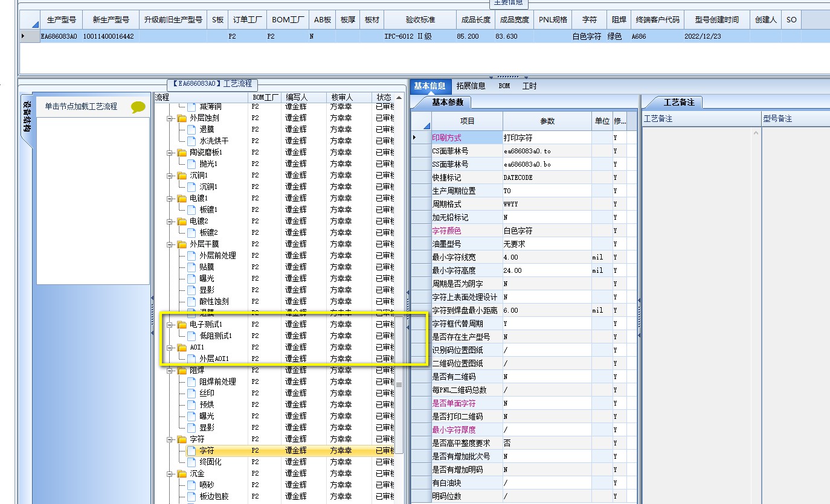The image size is (830, 504).
Task: Open the 拓展信息 tab
Action: click(471, 86)
